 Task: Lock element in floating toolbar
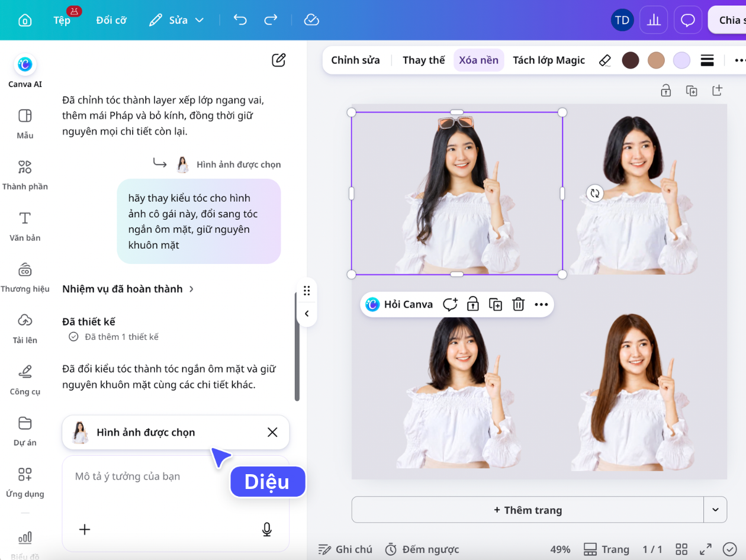click(472, 305)
